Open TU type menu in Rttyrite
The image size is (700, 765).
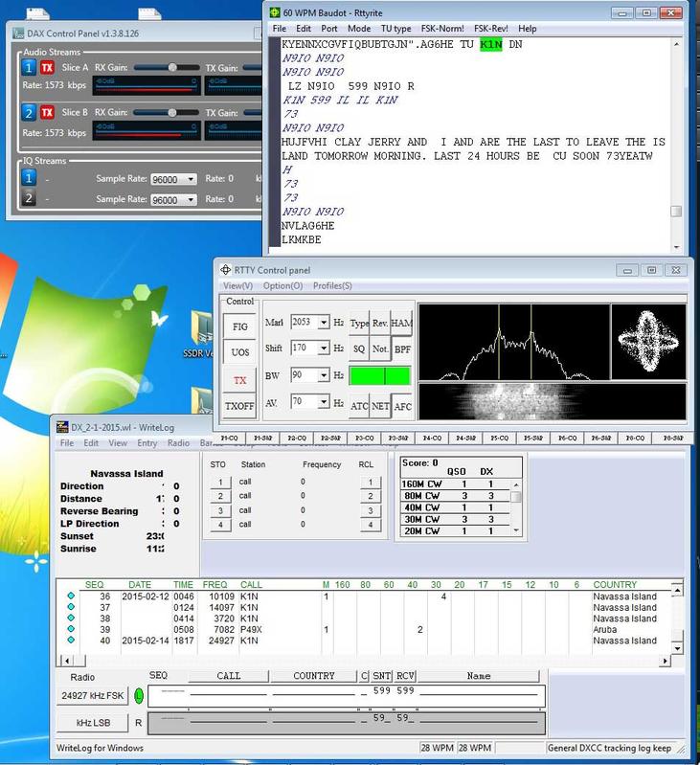pos(395,29)
